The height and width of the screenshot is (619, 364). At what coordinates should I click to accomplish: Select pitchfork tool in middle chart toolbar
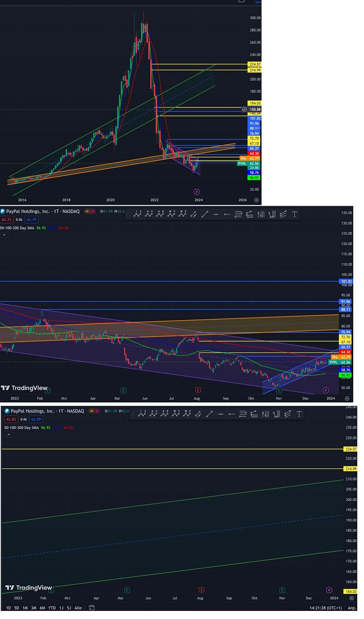(272, 214)
